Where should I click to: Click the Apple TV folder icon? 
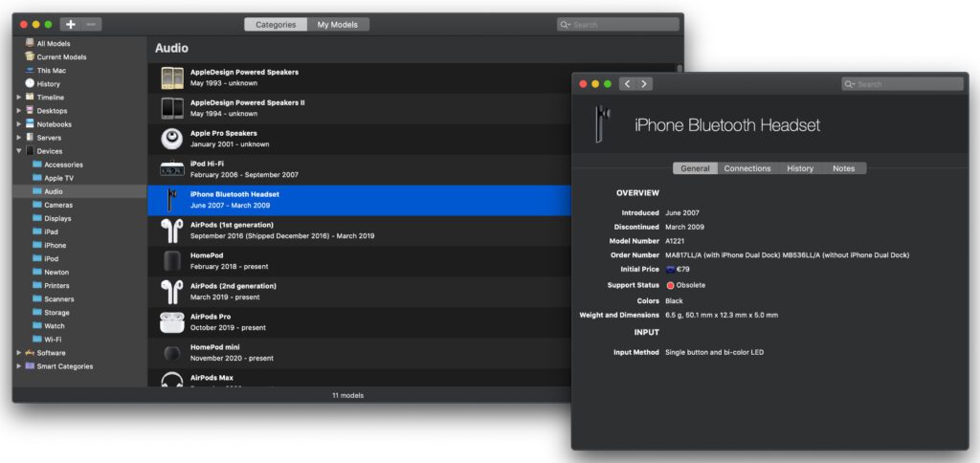coord(37,178)
